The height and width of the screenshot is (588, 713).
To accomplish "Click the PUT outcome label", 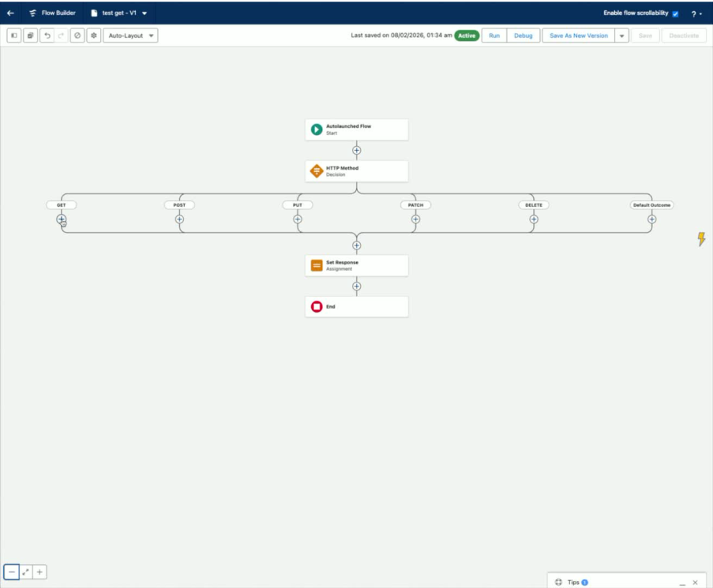I will pos(298,205).
